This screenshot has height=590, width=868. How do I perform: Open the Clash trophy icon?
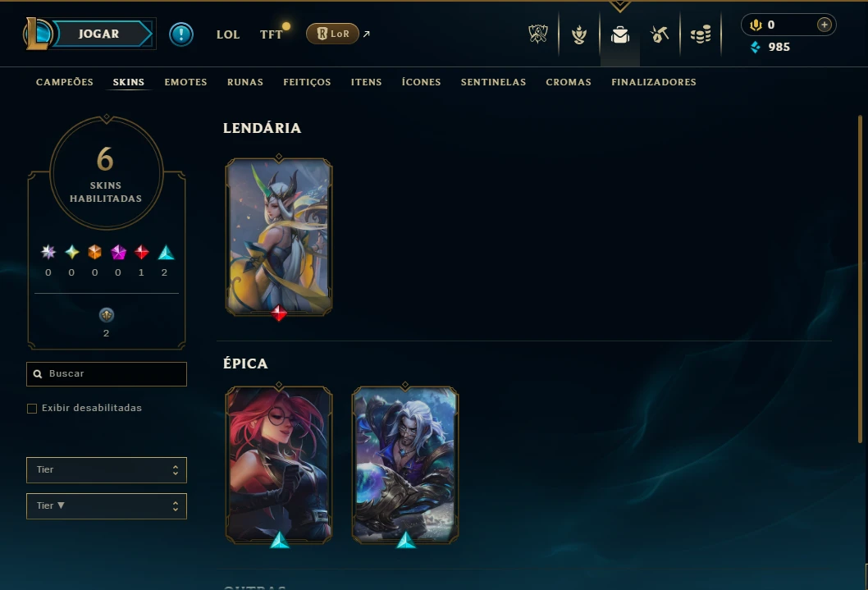538,34
